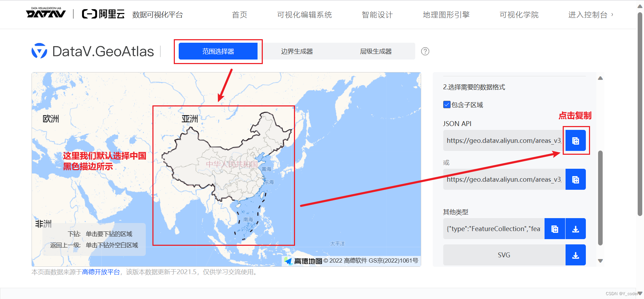Select the 范围选择器 tab

click(x=218, y=51)
